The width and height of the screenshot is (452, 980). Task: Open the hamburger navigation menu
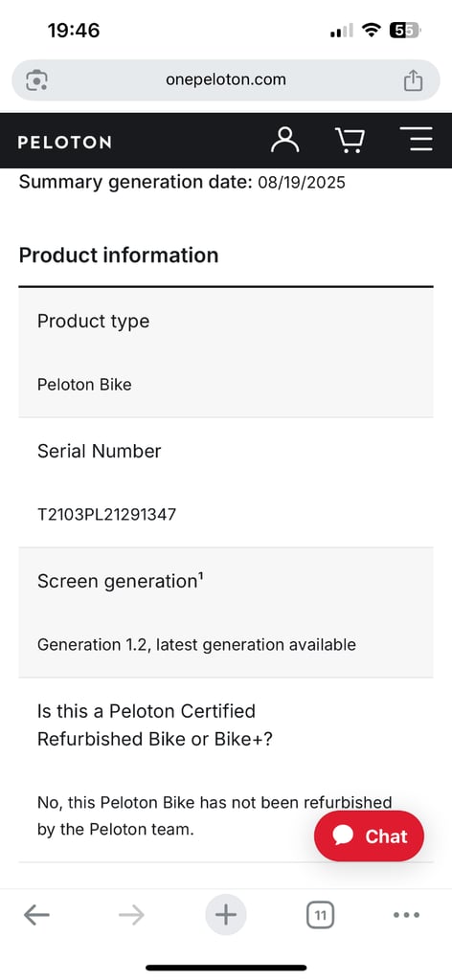416,140
